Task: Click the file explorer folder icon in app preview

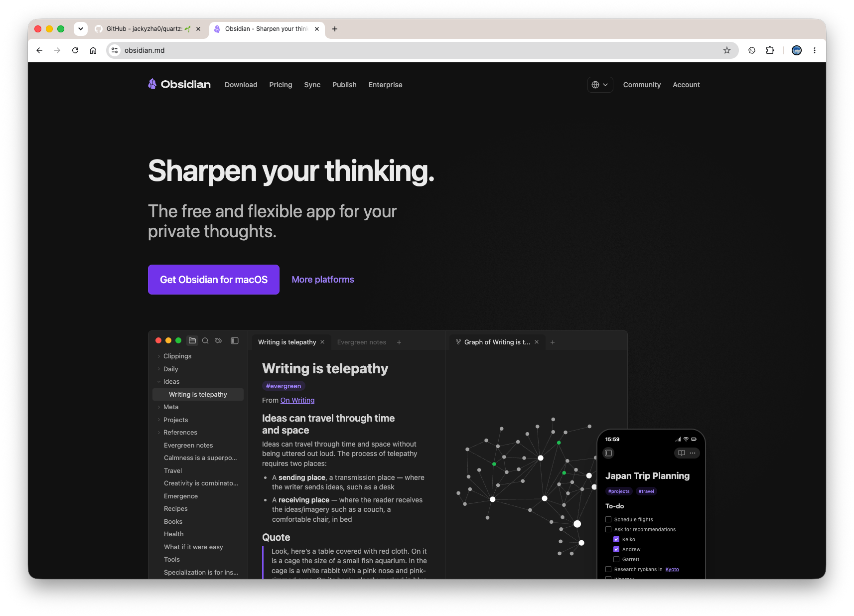Action: [192, 341]
